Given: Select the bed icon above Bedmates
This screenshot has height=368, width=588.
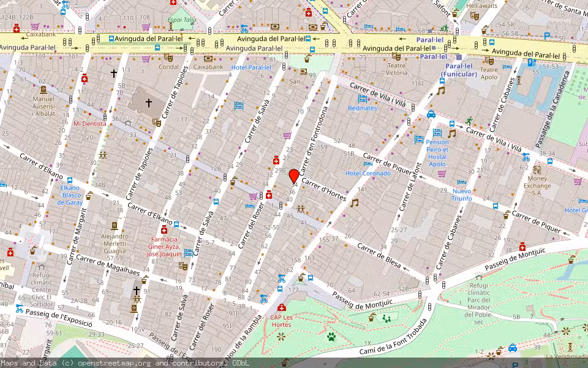Looking at the screenshot, I should coord(362,99).
